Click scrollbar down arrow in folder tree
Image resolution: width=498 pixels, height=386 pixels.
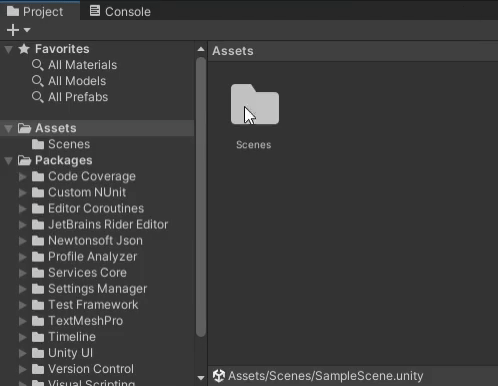coord(201,378)
